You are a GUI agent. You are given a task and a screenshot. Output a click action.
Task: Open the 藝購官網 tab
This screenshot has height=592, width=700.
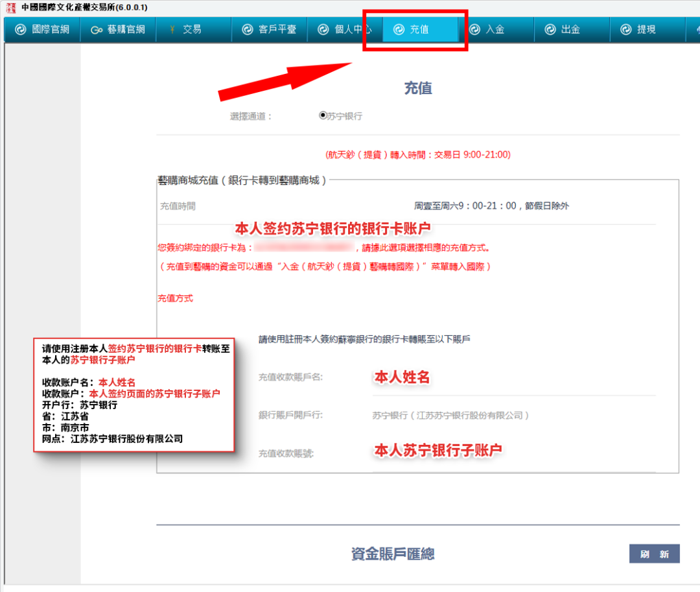pyautogui.click(x=118, y=29)
